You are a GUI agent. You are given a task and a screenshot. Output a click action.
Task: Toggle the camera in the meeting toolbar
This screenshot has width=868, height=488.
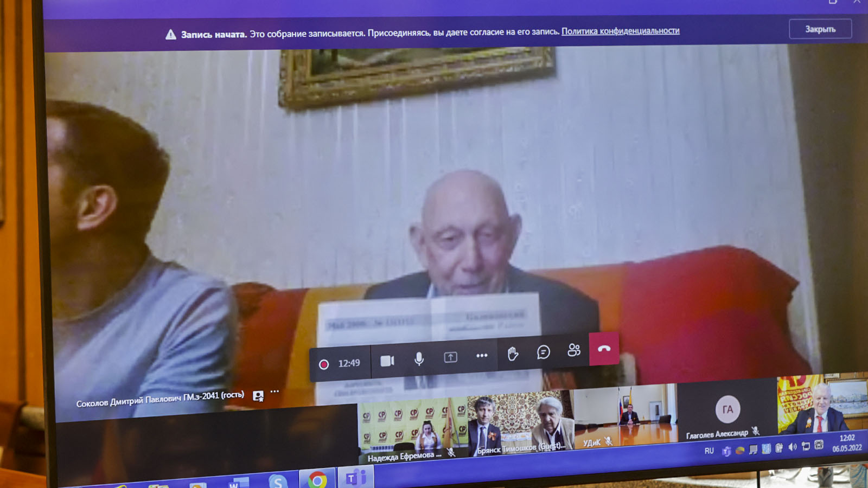(387, 361)
